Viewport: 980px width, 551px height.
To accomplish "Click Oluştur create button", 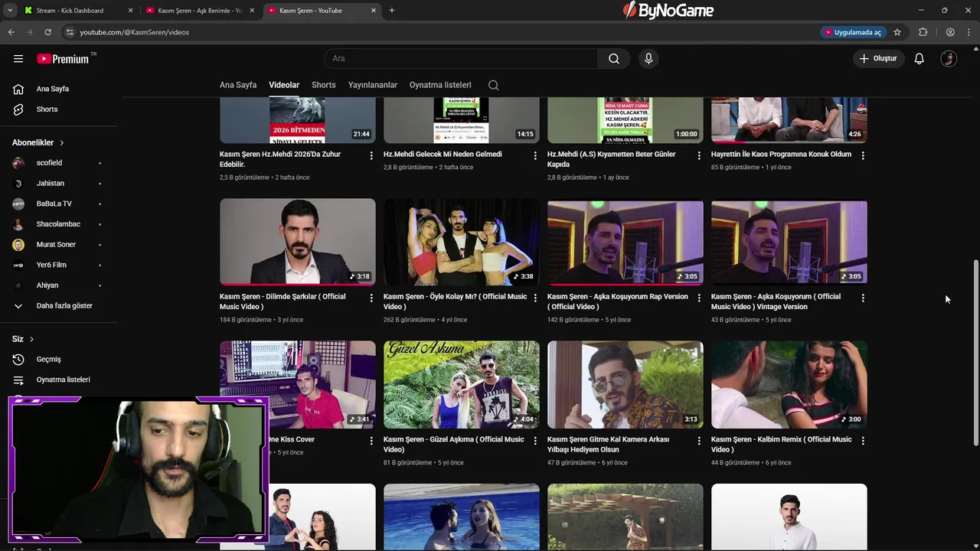I will point(878,59).
